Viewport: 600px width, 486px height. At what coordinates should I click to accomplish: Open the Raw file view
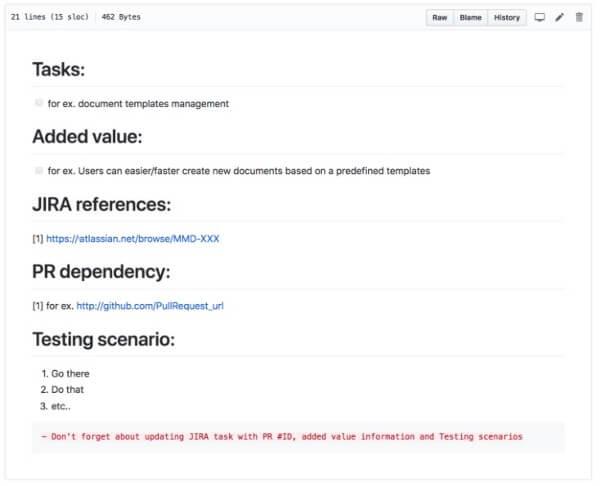pyautogui.click(x=440, y=17)
